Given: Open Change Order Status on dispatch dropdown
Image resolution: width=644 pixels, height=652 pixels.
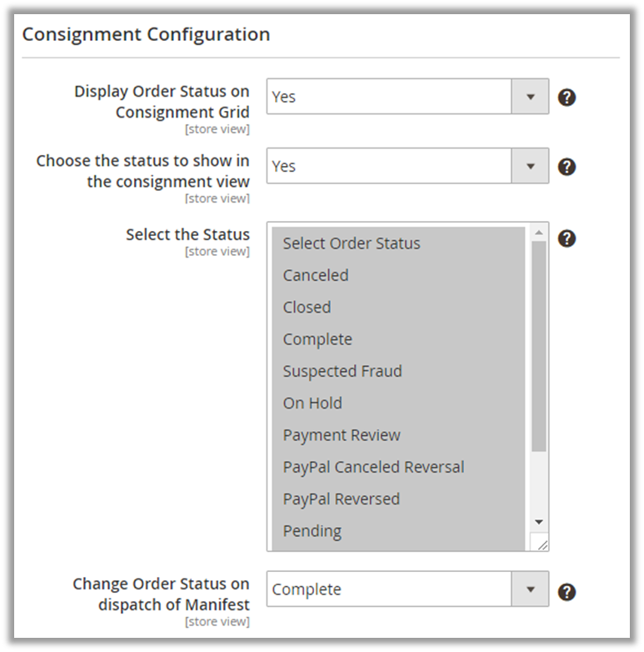Looking at the screenshot, I should point(407,589).
